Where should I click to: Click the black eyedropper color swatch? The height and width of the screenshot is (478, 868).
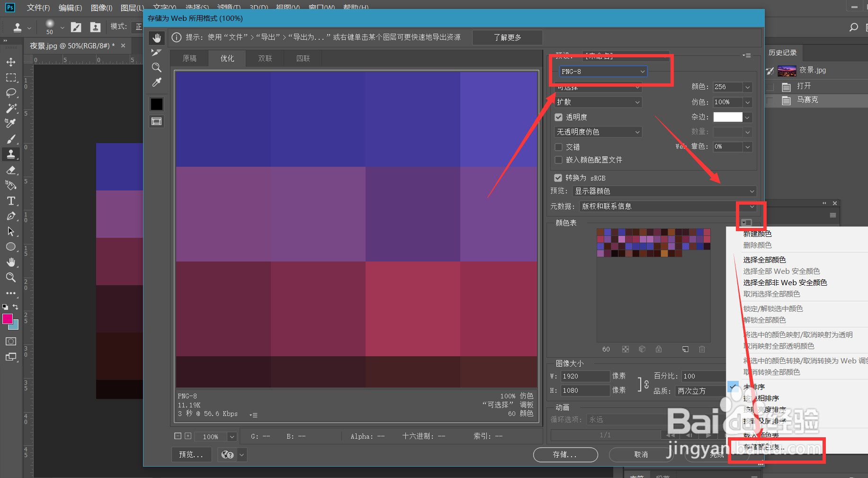coord(157,104)
